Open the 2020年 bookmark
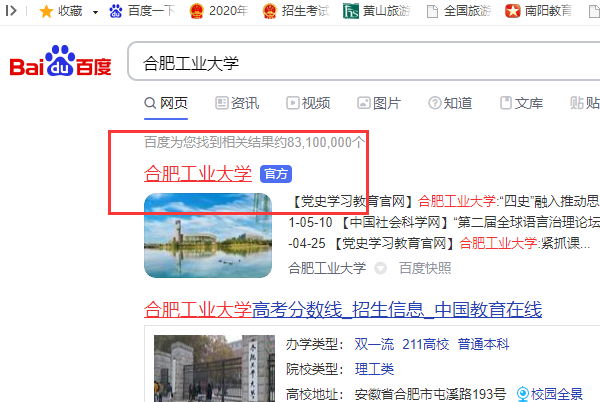The height and width of the screenshot is (402, 600). (x=219, y=11)
